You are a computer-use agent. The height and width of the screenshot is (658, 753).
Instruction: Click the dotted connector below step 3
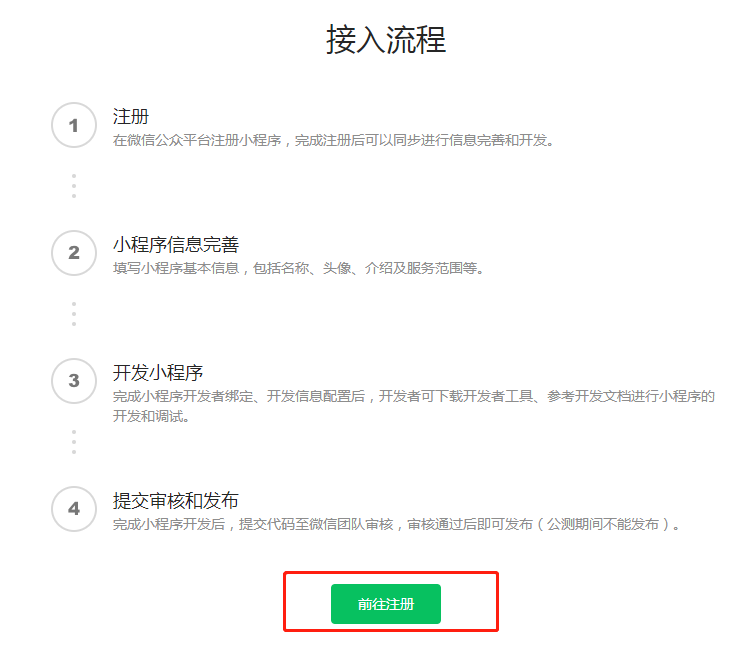[x=73, y=442]
